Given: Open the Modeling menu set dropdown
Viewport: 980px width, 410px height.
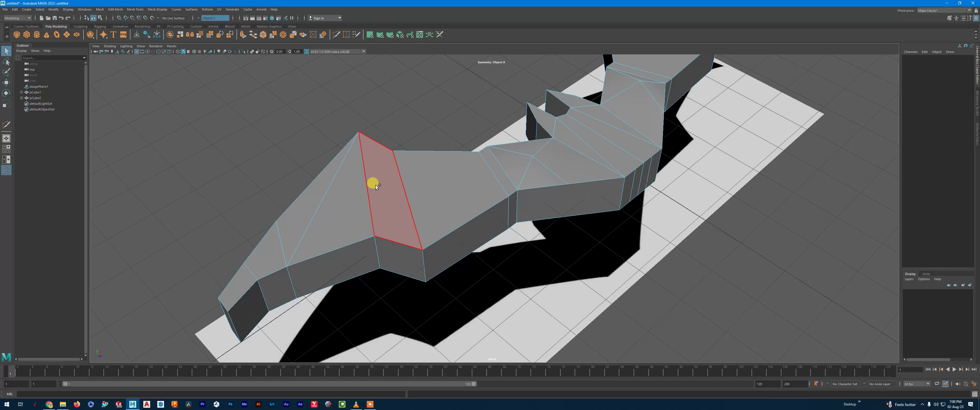Looking at the screenshot, I should pos(17,18).
